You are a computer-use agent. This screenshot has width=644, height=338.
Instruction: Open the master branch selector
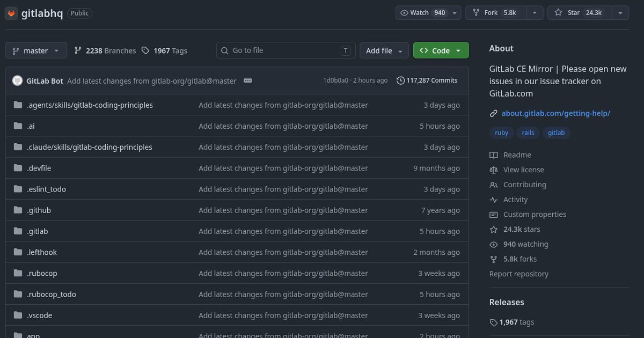tap(36, 50)
